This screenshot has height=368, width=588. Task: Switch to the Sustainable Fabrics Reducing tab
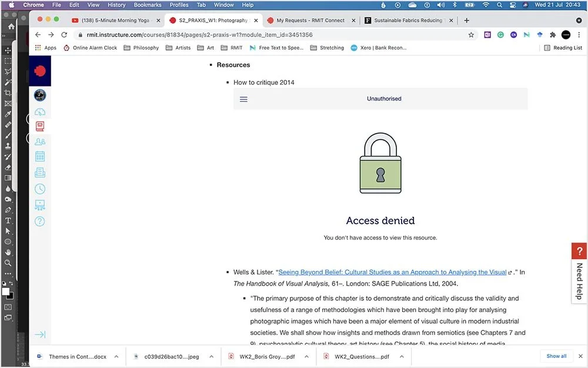[x=408, y=20]
